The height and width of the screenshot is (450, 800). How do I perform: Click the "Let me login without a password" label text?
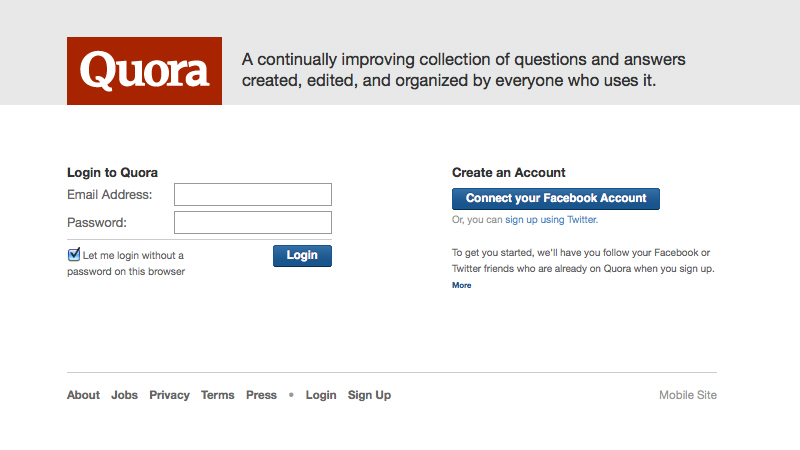126,263
